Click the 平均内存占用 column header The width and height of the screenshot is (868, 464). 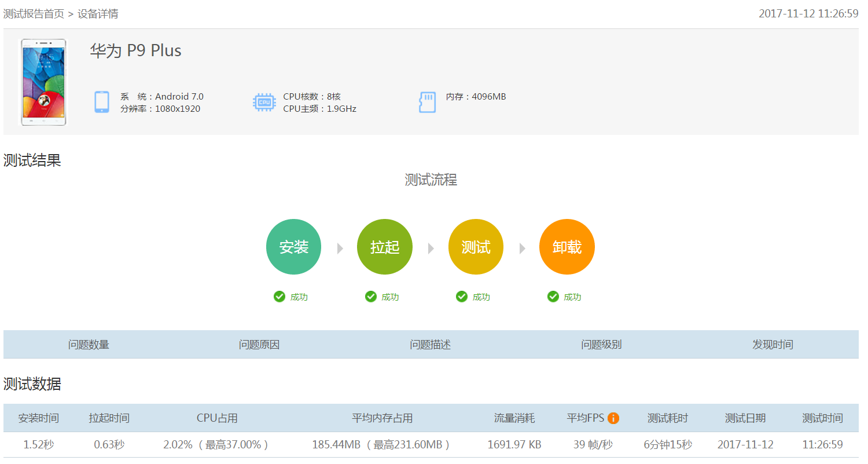click(382, 418)
